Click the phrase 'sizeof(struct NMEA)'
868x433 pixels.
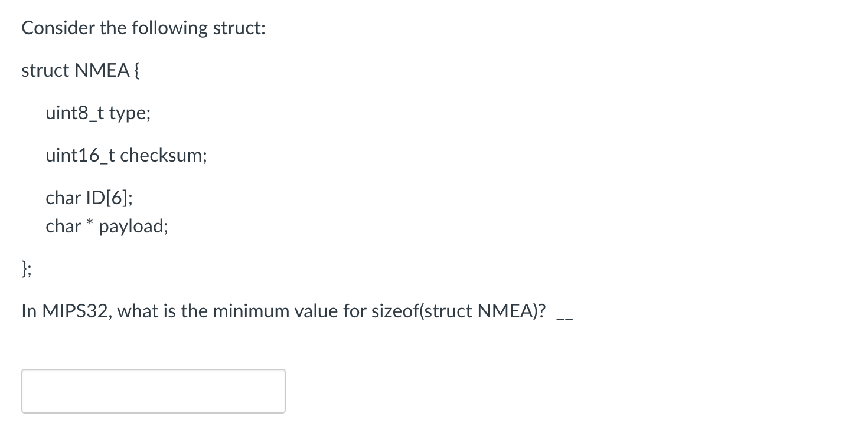coord(458,311)
